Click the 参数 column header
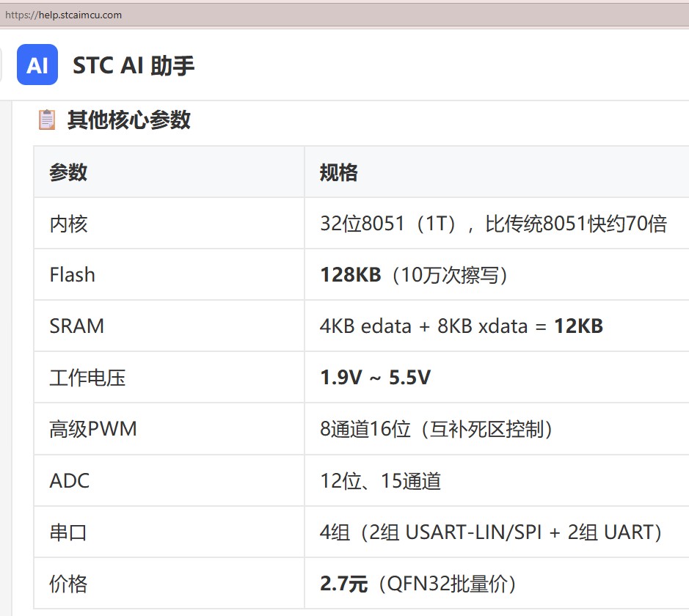 pyautogui.click(x=169, y=172)
